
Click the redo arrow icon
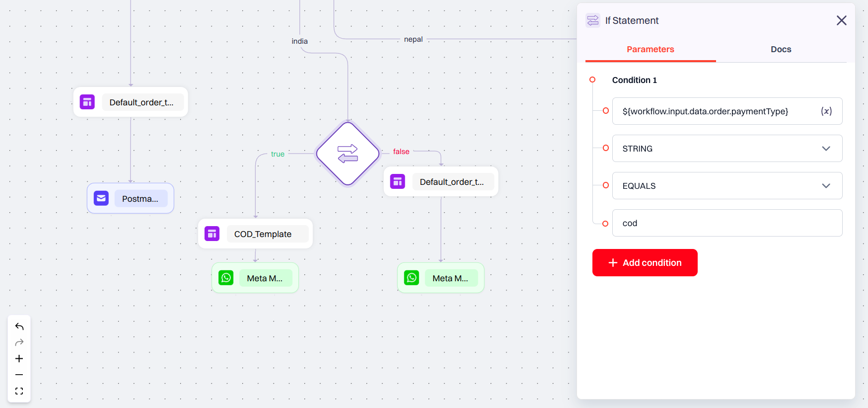pos(19,342)
